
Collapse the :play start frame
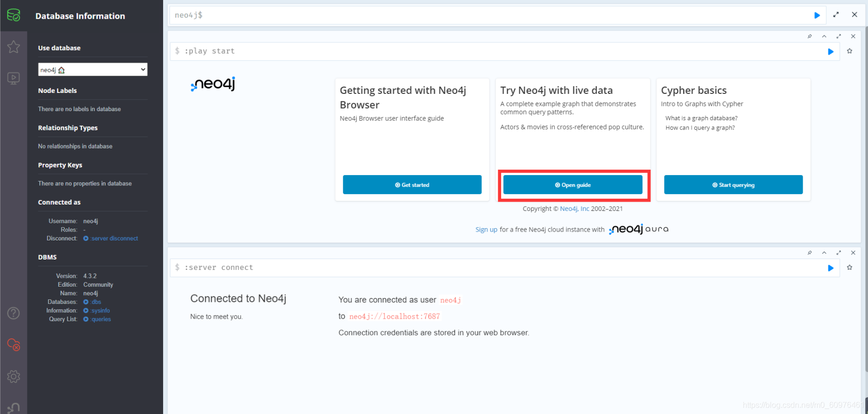tap(824, 36)
